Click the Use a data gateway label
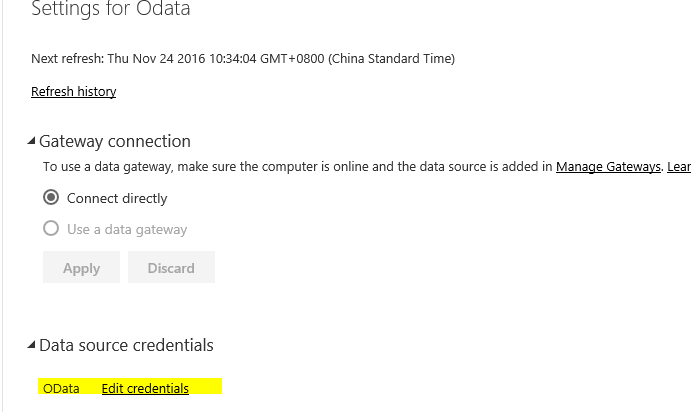The height and width of the screenshot is (412, 691). (x=127, y=230)
